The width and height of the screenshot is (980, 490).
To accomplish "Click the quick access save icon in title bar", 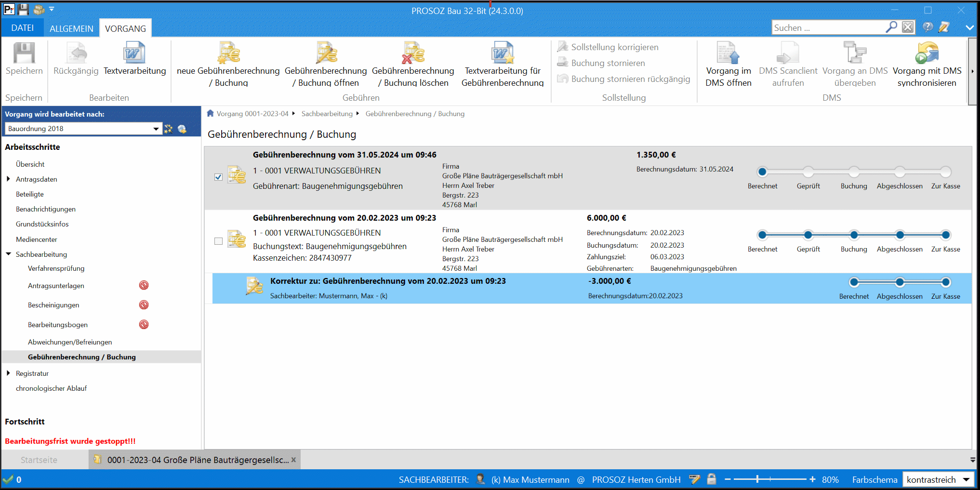I will pos(23,9).
